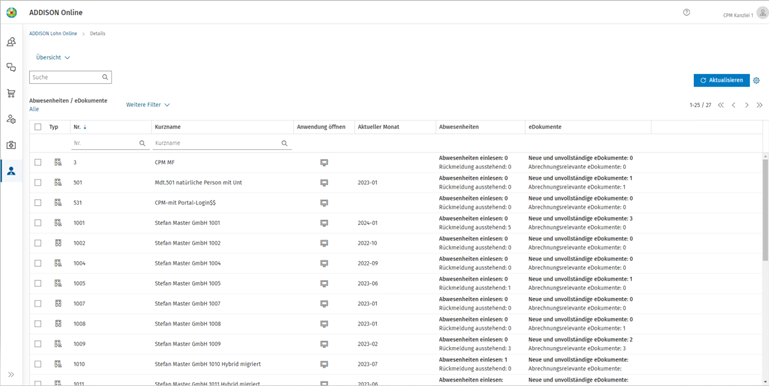Image resolution: width=769 pixels, height=386 pixels.
Task: Open application monitor icon for CPM MF
Action: [324, 162]
